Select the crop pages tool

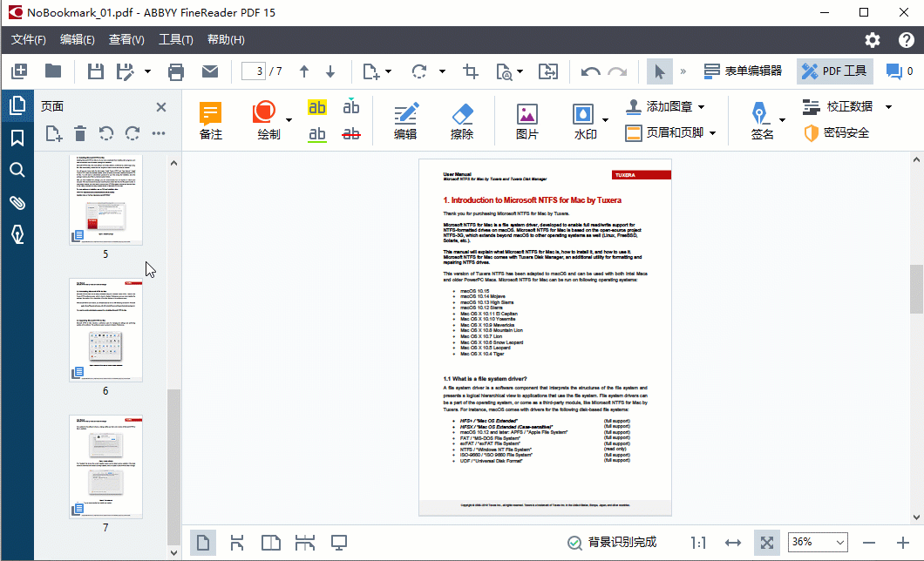[x=470, y=71]
